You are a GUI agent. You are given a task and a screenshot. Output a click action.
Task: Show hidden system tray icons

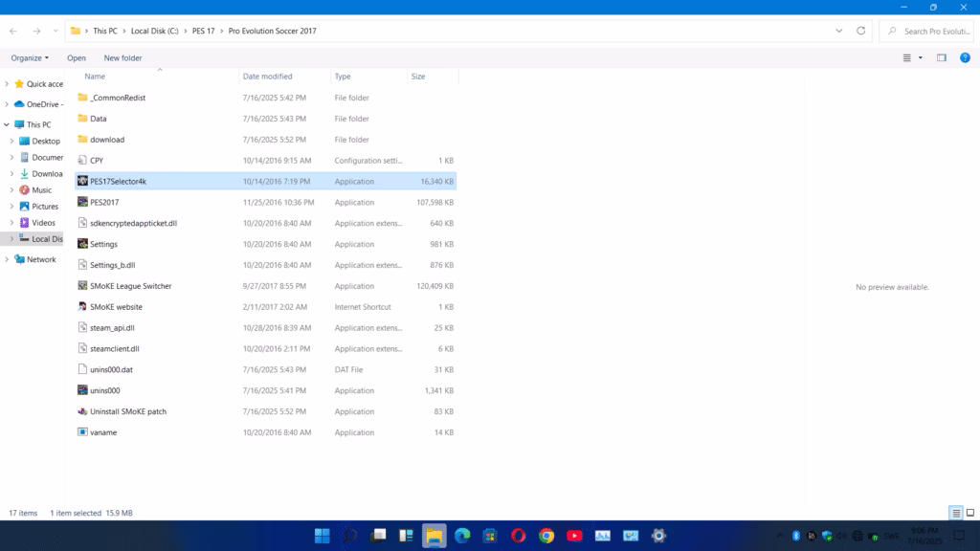click(780, 536)
